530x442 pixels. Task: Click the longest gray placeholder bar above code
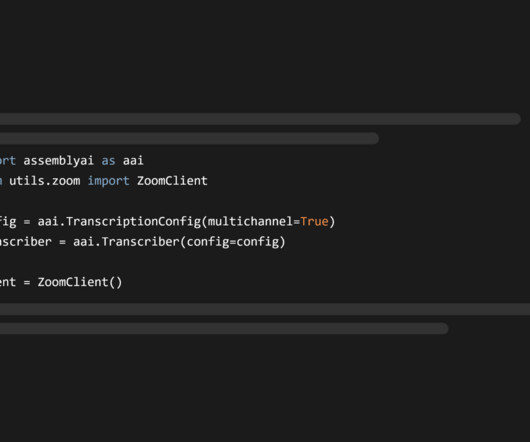[260, 119]
